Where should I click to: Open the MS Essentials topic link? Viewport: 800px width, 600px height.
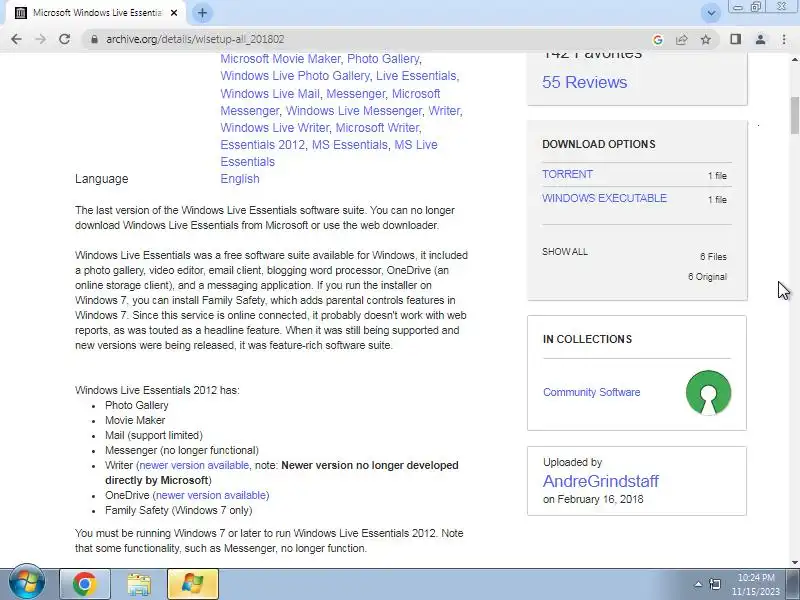[349, 145]
